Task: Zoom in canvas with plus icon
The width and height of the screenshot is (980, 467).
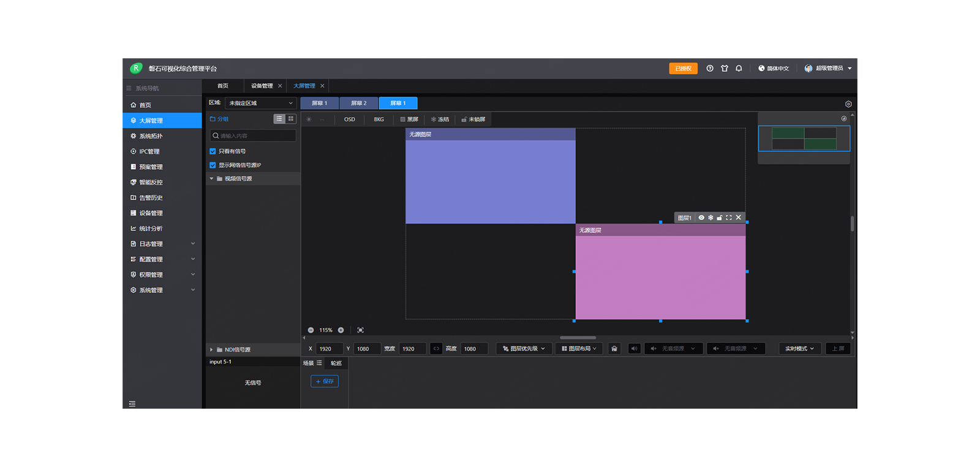Action: [341, 330]
